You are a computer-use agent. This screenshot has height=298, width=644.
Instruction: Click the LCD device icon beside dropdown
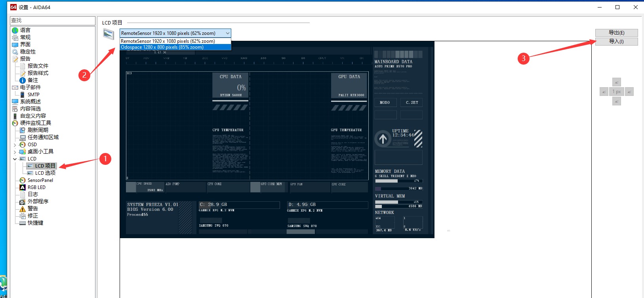[109, 34]
